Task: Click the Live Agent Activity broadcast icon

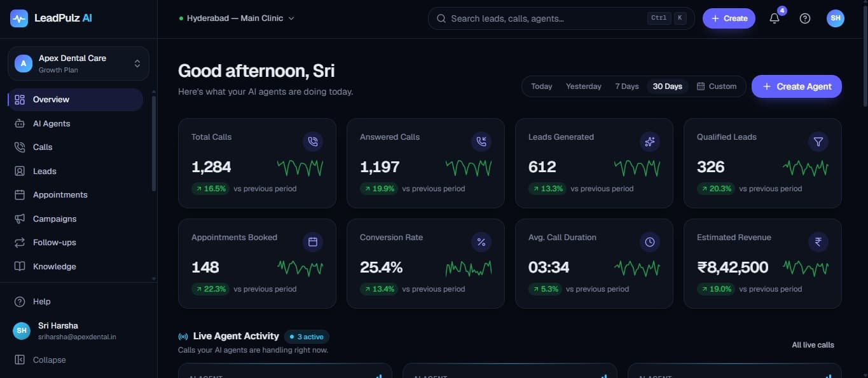Action: pyautogui.click(x=183, y=337)
